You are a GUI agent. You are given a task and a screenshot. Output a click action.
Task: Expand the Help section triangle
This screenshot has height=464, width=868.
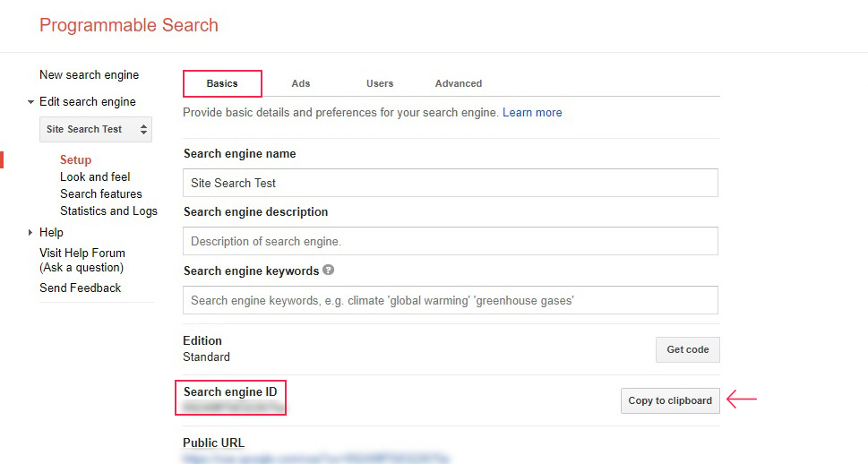coord(30,233)
